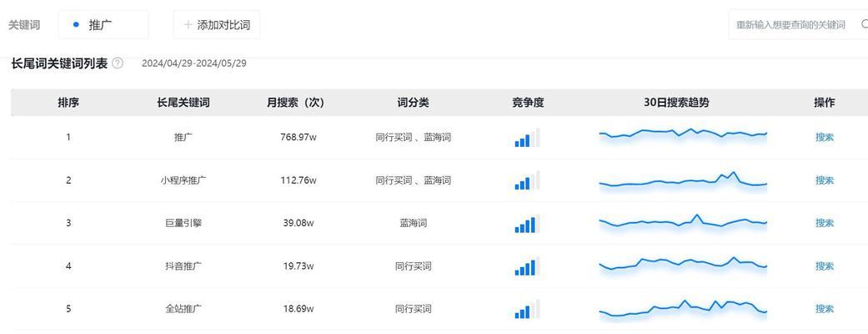
Task: Click the 同行买词 category for 抖音推广
Action: [x=413, y=266]
